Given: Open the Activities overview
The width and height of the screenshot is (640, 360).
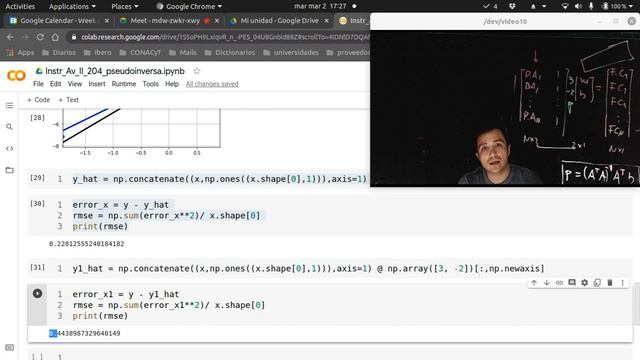Looking at the screenshot, I should (x=20, y=6).
